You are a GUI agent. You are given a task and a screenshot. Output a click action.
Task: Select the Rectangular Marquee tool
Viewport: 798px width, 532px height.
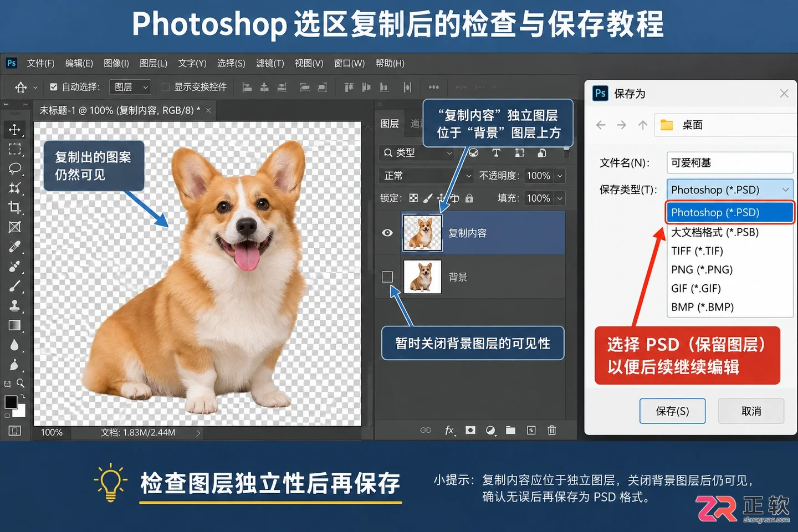(14, 149)
